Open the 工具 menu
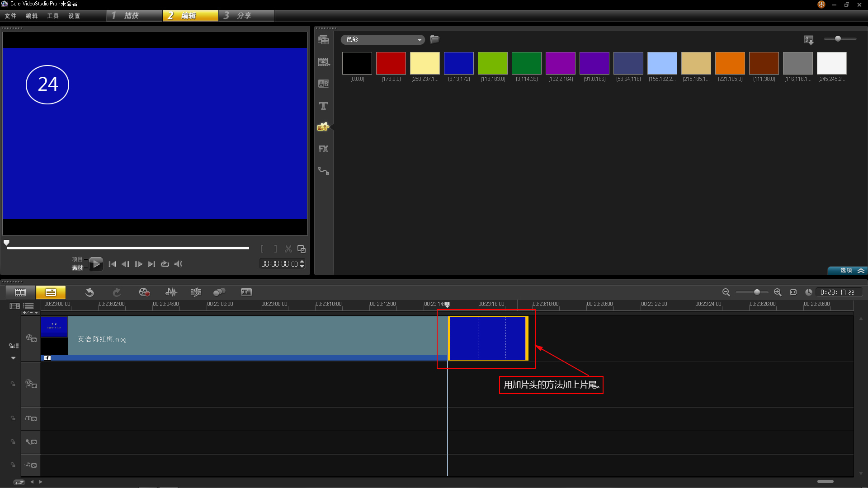Screen dimensions: 868x488 point(53,16)
